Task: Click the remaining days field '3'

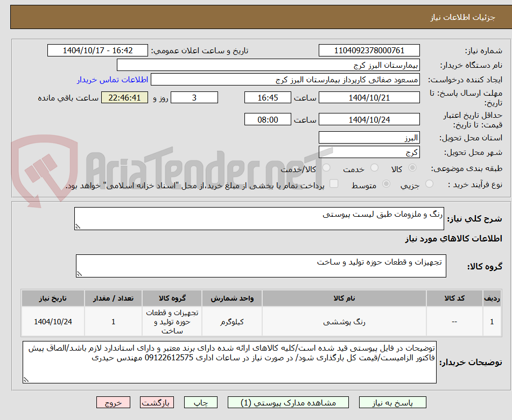Action: click(194, 97)
